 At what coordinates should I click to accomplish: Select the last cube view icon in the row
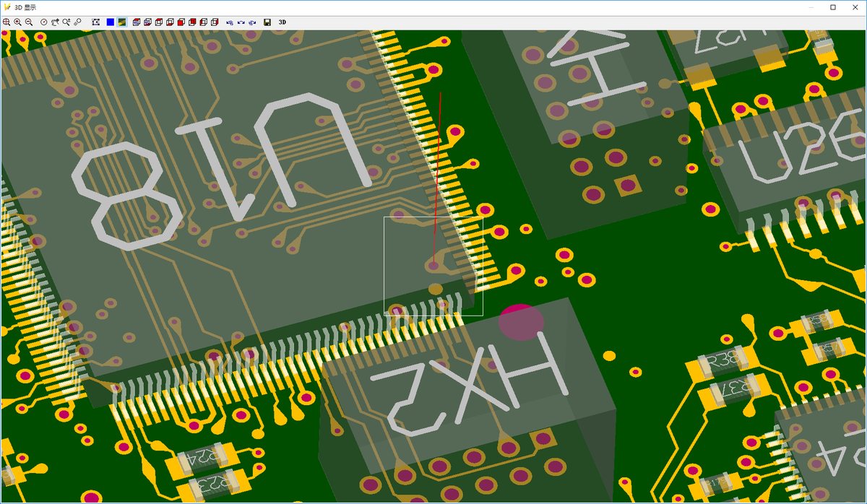point(215,22)
